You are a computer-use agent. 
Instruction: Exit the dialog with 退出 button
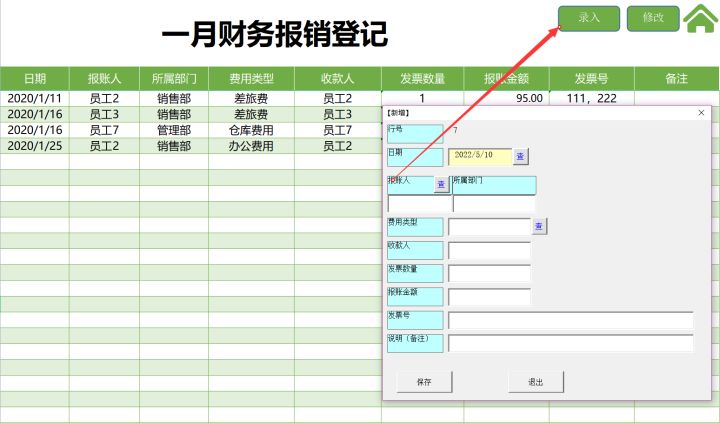(x=536, y=382)
